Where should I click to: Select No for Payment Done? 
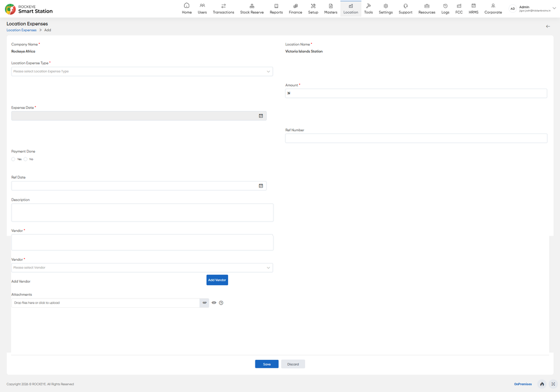pyautogui.click(x=25, y=159)
